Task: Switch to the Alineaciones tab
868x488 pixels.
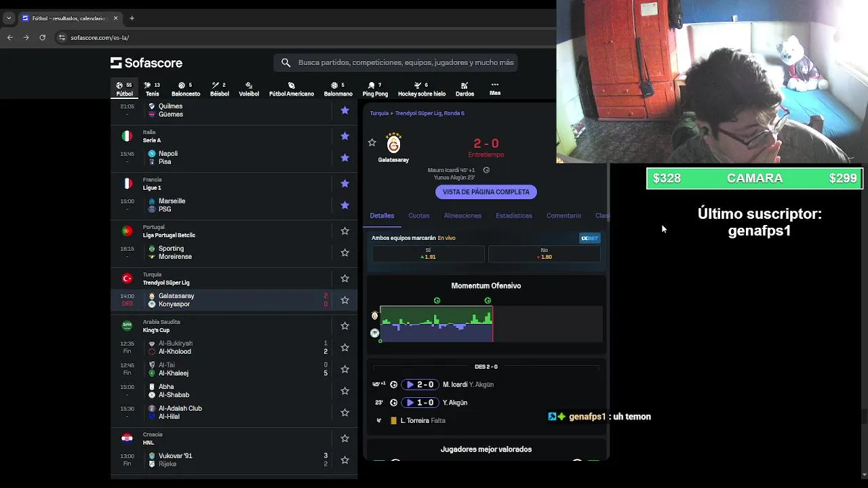Action: pyautogui.click(x=462, y=216)
